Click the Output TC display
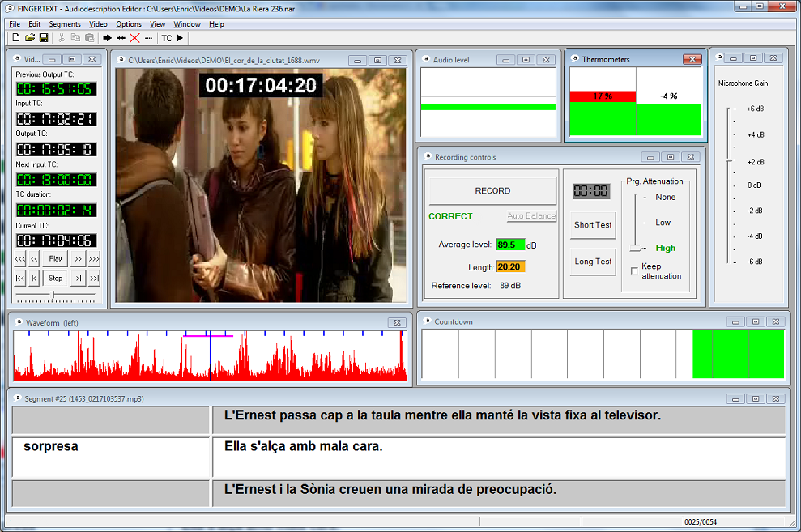The image size is (801, 532). (56, 150)
